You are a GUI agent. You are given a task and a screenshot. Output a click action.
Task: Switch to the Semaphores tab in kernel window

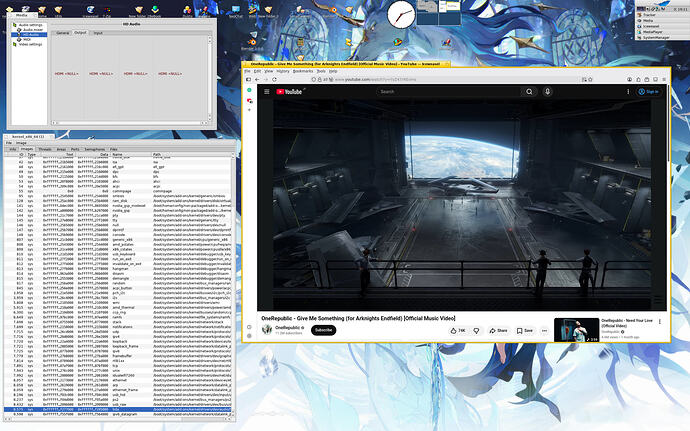point(95,149)
